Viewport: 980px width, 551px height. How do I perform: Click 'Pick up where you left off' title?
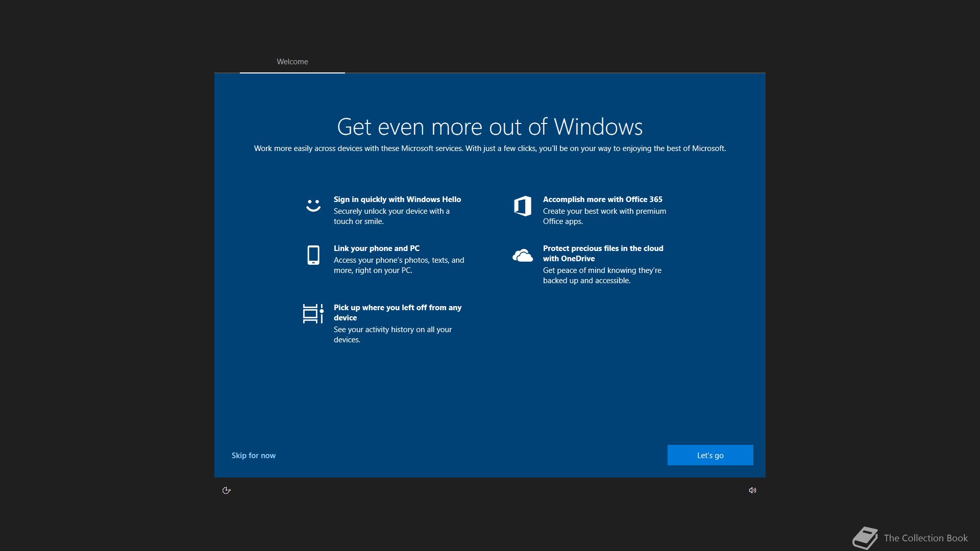click(398, 313)
